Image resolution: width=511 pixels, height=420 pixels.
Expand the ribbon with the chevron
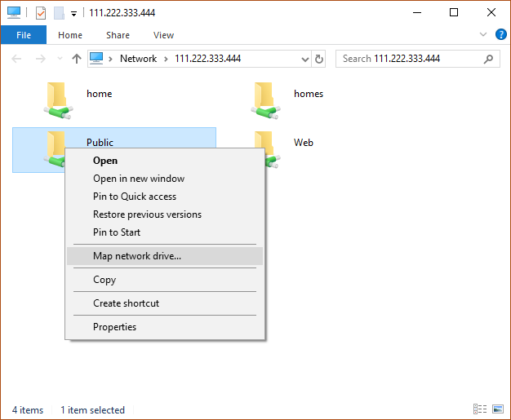point(483,34)
